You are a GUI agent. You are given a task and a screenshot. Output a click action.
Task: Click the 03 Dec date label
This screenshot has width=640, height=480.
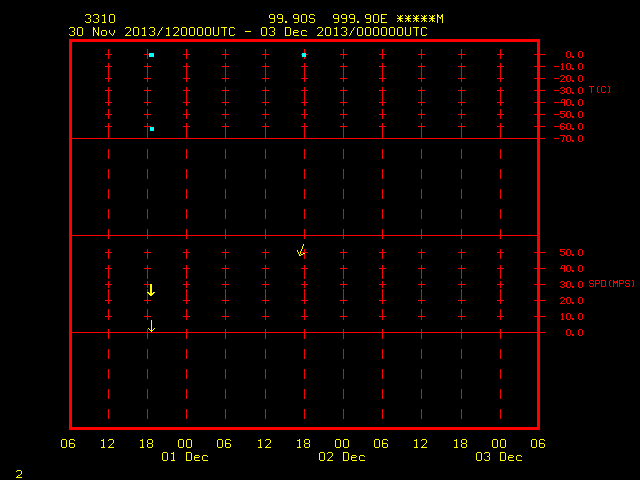coord(499,457)
